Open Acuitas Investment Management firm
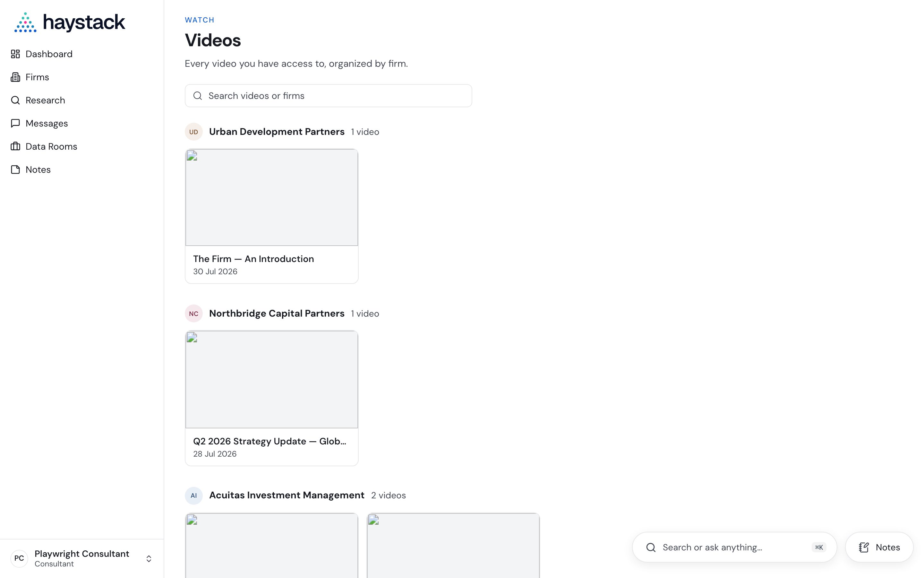The width and height of the screenshot is (924, 578). [x=287, y=495]
